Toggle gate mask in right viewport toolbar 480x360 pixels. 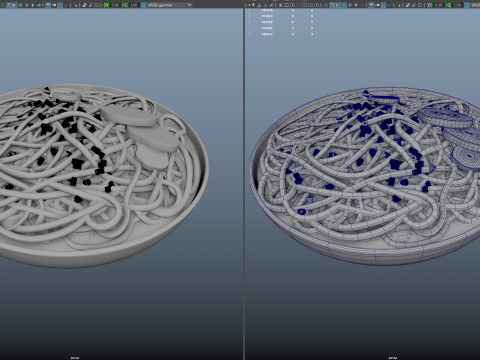[298, 5]
